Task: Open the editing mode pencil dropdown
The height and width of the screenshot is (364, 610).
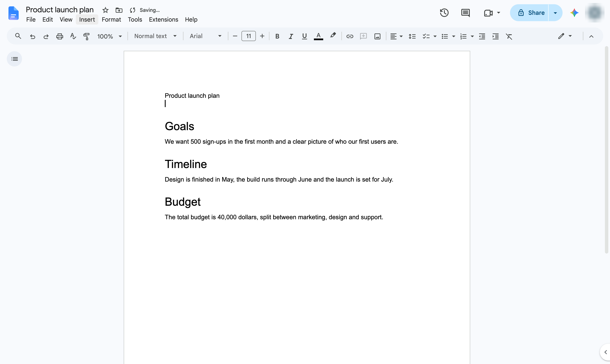Action: (x=565, y=36)
